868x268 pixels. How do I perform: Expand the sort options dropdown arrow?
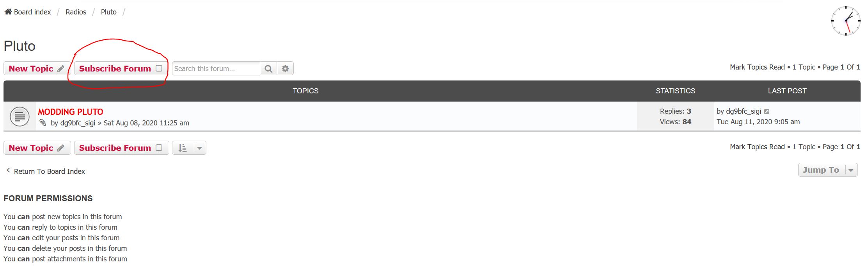coord(199,148)
